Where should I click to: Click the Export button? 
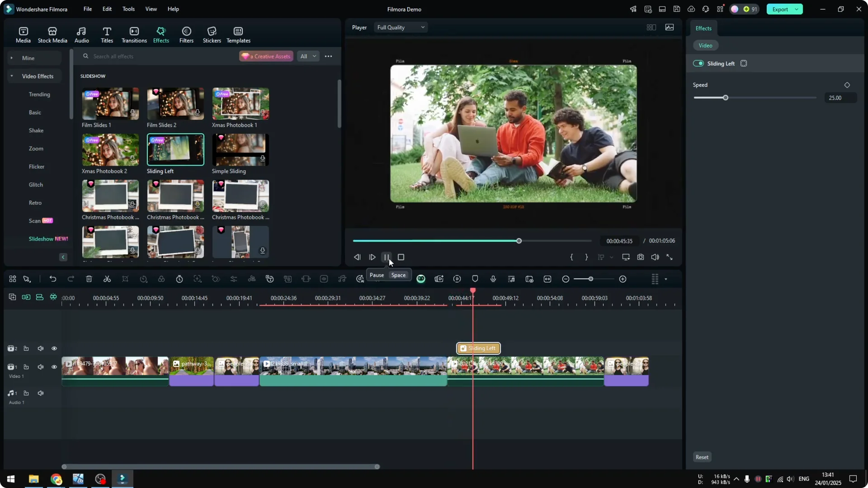tap(780, 9)
